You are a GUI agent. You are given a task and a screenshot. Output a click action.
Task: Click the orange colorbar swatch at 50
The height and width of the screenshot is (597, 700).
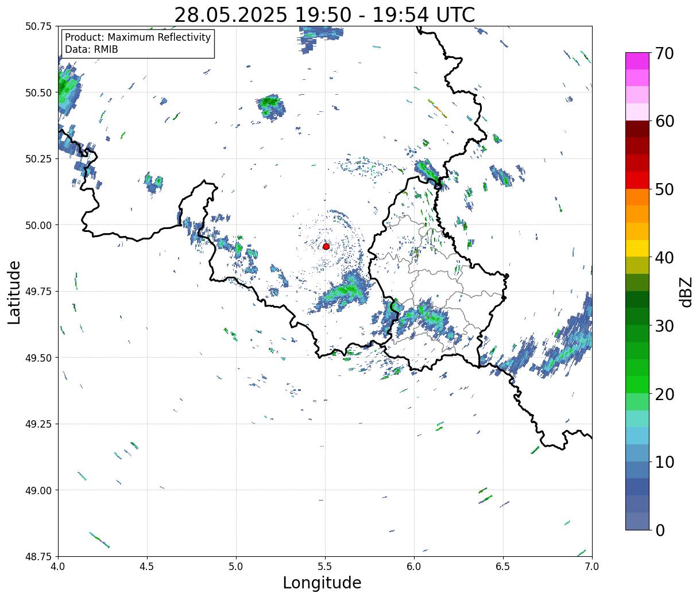637,197
